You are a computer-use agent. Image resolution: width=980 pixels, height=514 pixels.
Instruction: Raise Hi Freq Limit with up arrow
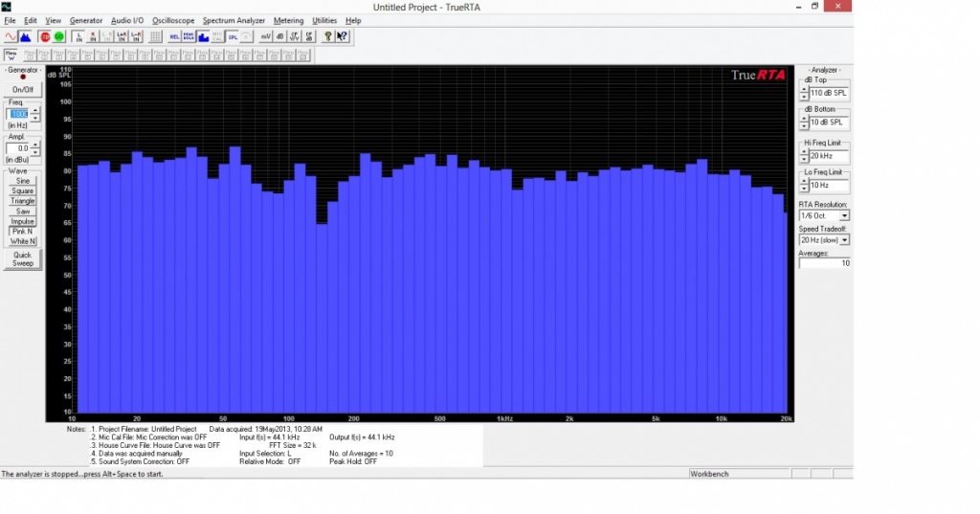click(x=804, y=152)
